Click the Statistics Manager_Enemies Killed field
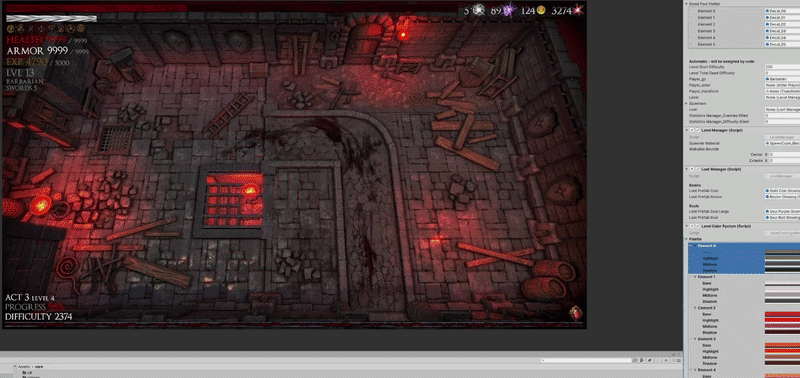800x378 pixels. click(782, 116)
